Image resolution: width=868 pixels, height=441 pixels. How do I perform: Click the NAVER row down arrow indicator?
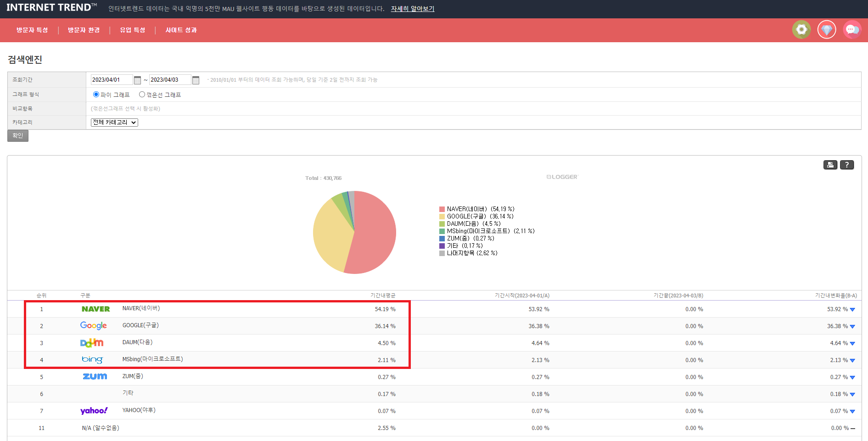(852, 310)
